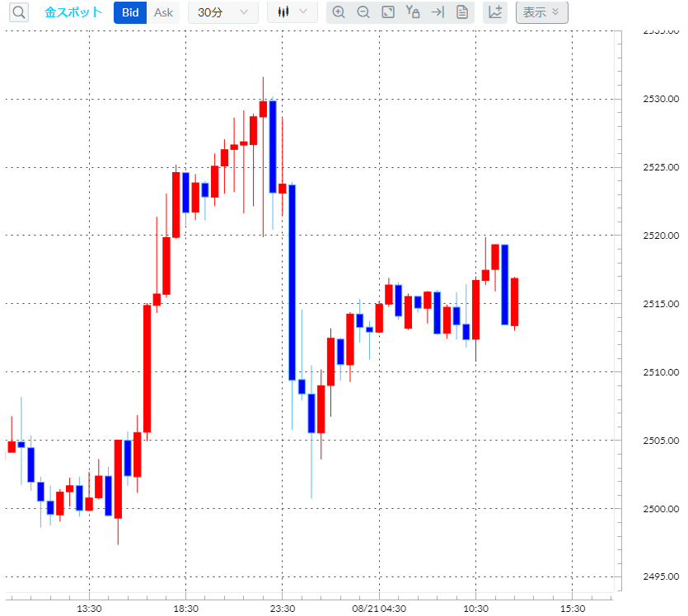Jump to the latest candle arrow
The image size is (688, 616).
pos(438,12)
